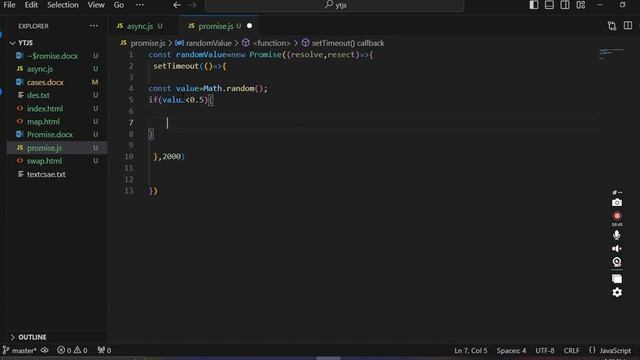Open cases.docx in Explorer

pyautogui.click(x=45, y=82)
